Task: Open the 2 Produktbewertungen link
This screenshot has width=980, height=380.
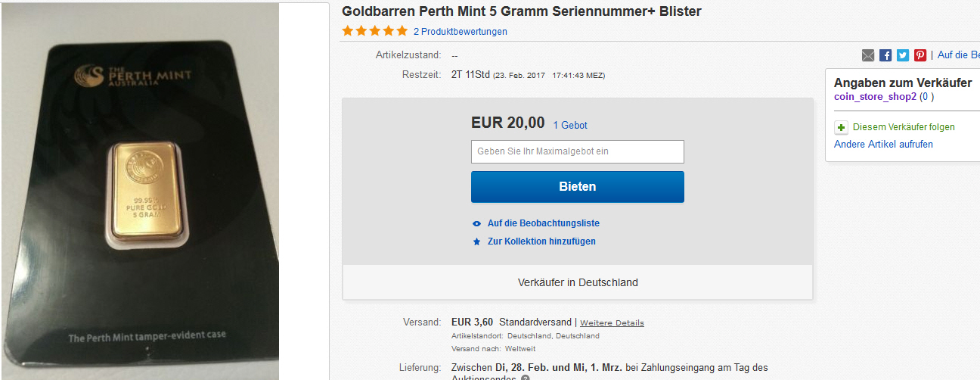Action: [x=460, y=32]
